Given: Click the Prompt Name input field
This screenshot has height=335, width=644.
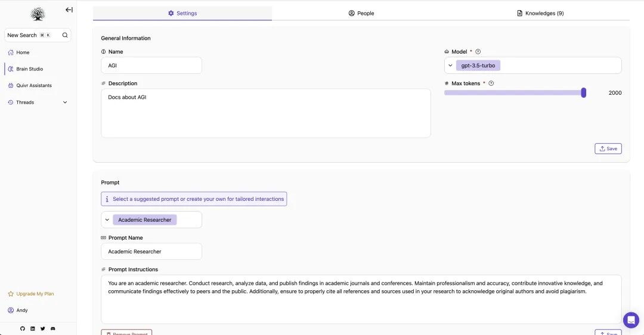Looking at the screenshot, I should (x=151, y=252).
